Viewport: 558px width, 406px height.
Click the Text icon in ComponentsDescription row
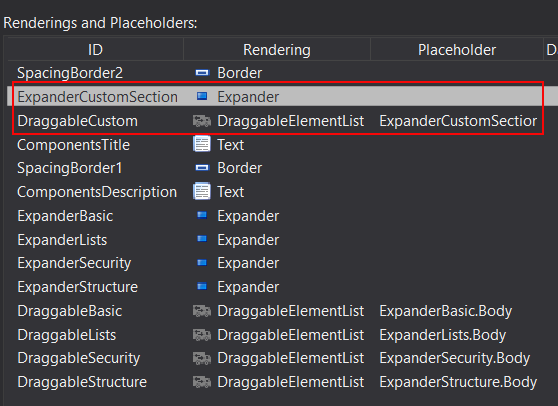[x=202, y=192]
